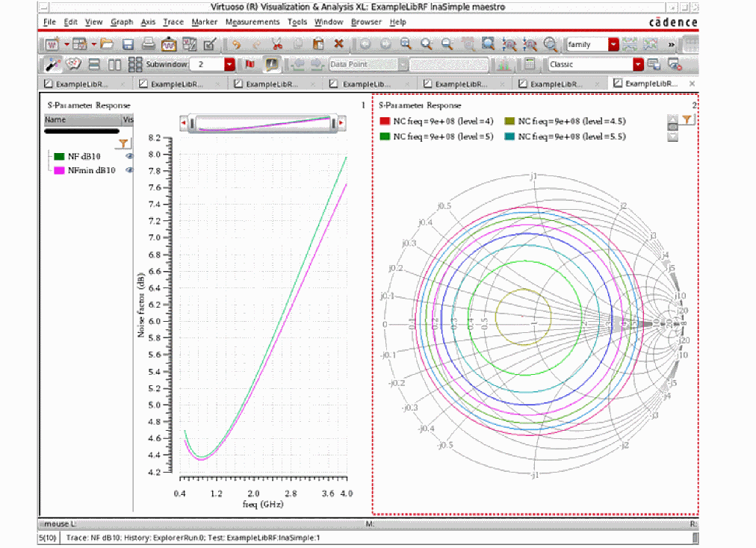Open the Measurements menu
Viewport: 756px width, 548px height.
[x=252, y=22]
